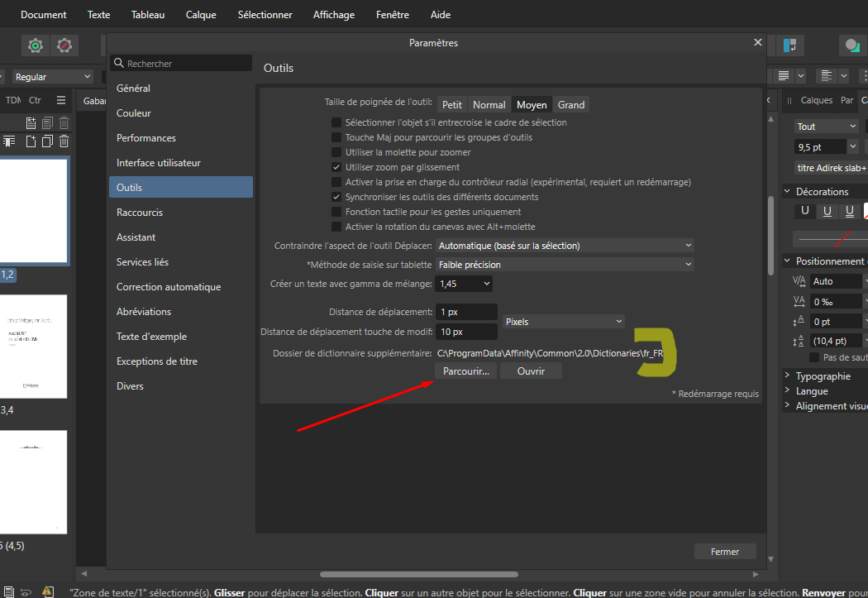This screenshot has height=598, width=868.
Task: Open the Calque menu
Action: [x=201, y=14]
